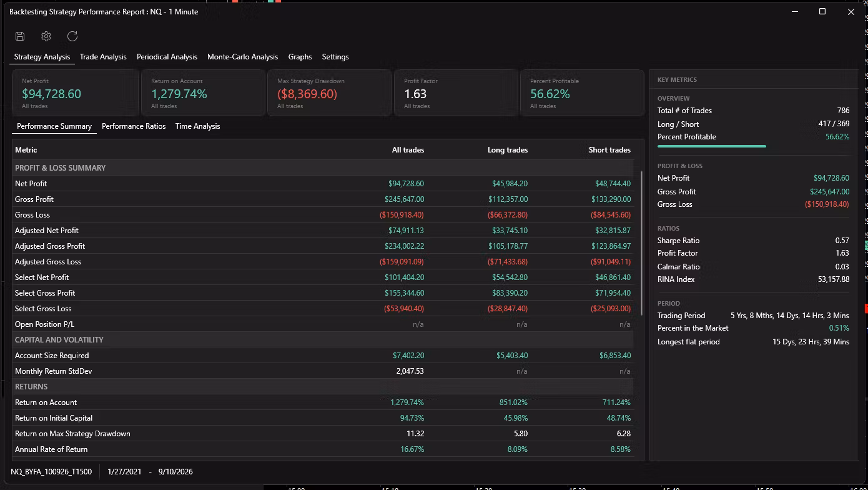This screenshot has width=868, height=490.
Task: Click 'Monthly Return StdDev' value 2,047.53
Action: pyautogui.click(x=410, y=371)
